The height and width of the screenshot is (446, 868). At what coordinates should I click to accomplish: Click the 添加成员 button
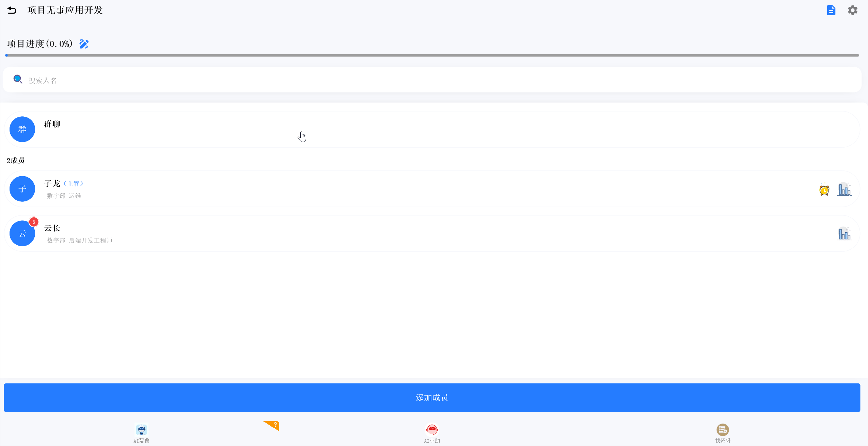point(432,397)
